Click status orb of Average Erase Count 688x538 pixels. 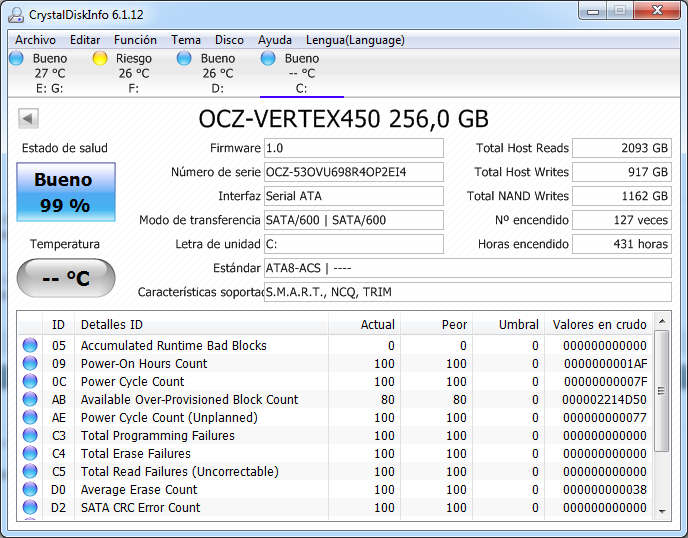pos(30,489)
